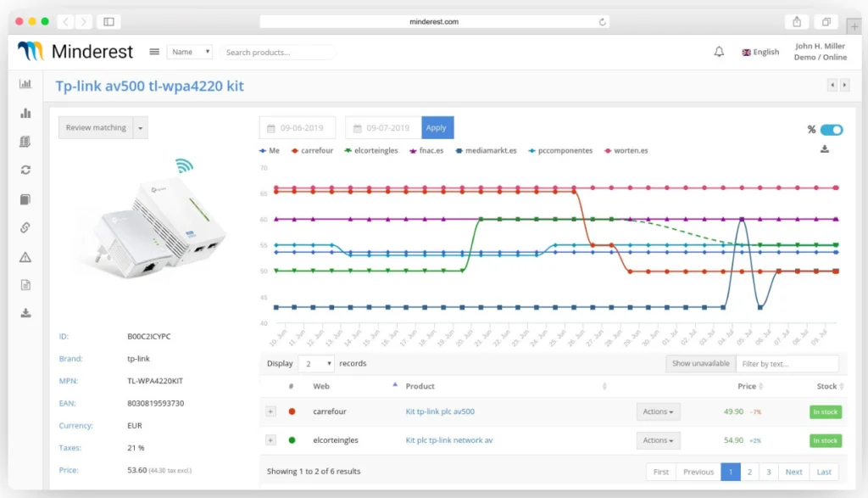Toggle the percentage switch
The height and width of the screenshot is (498, 868).
[832, 130]
